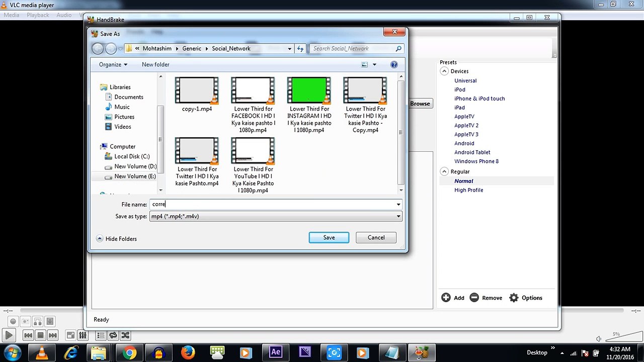644x362 pixels.
Task: Click the New folder button
Action: [x=155, y=64]
